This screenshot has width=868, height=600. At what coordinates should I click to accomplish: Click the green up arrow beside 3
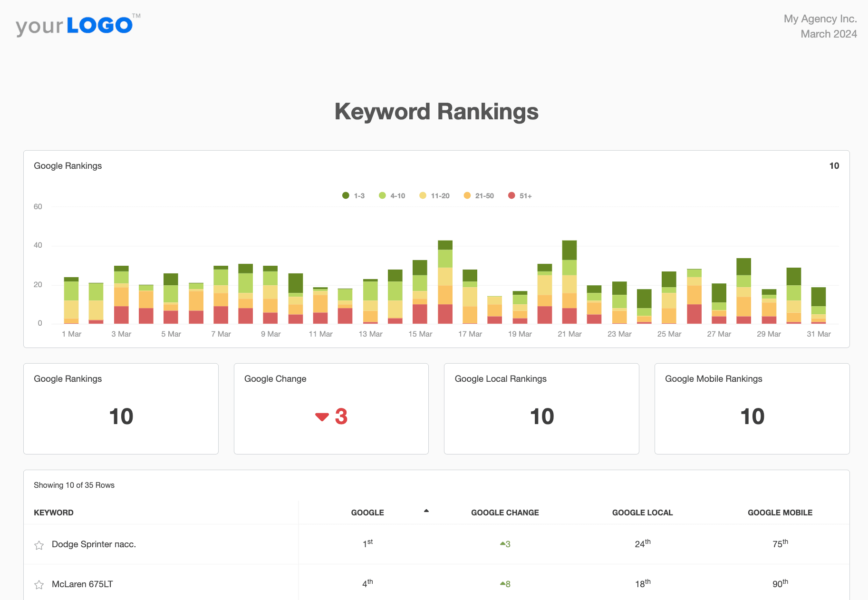502,543
